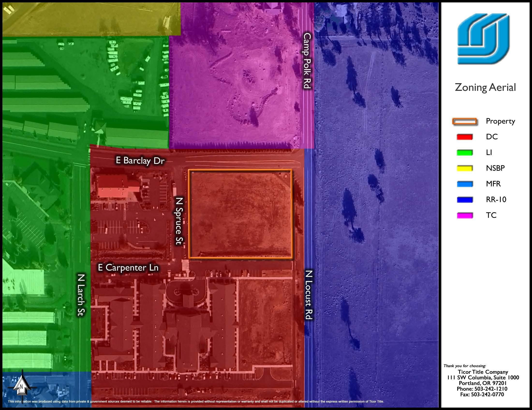Click the dark blue RR-10 legend swatch
The width and height of the screenshot is (532, 410).
[x=465, y=200]
